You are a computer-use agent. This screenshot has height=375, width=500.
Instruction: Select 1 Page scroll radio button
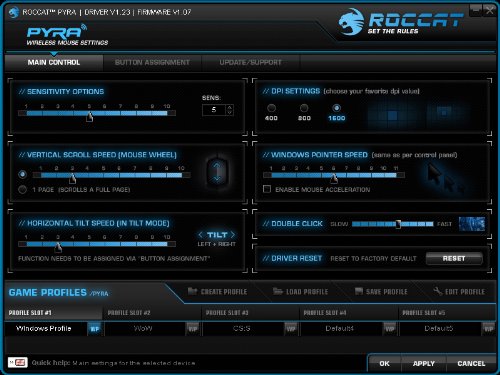click(22, 189)
